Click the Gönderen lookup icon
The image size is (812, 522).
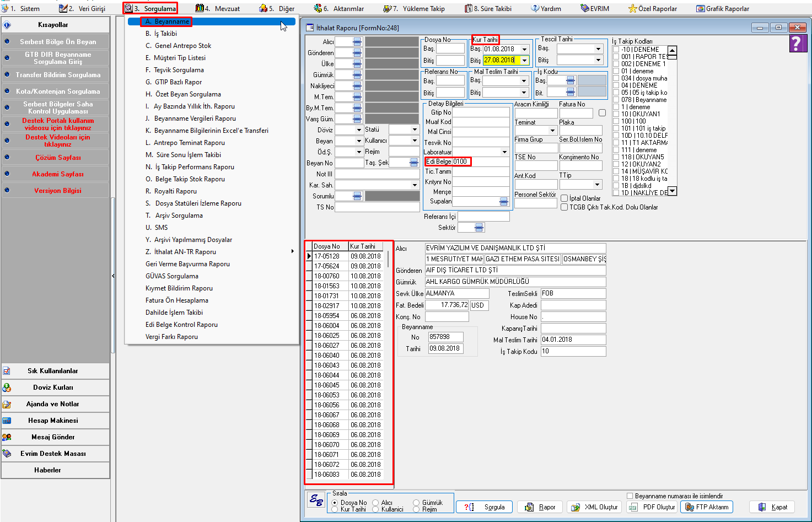[357, 53]
